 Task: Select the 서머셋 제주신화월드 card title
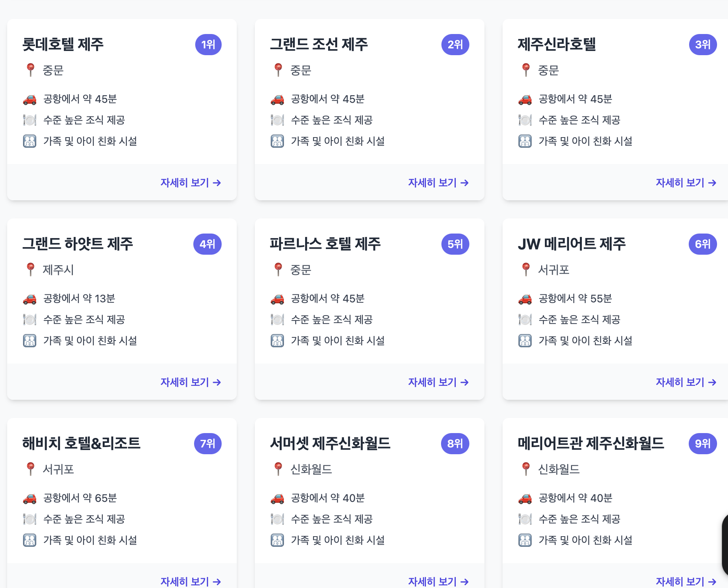pos(330,443)
